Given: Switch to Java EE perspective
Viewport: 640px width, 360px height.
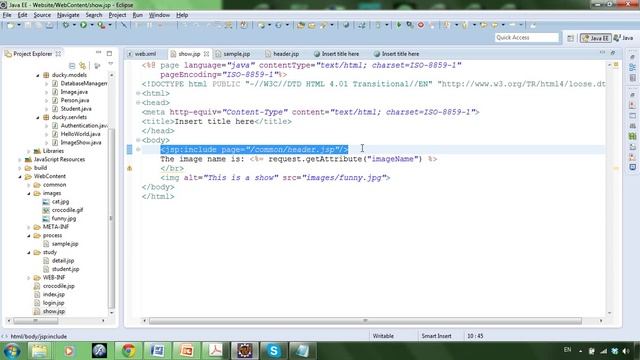Looking at the screenshot, I should (x=596, y=38).
